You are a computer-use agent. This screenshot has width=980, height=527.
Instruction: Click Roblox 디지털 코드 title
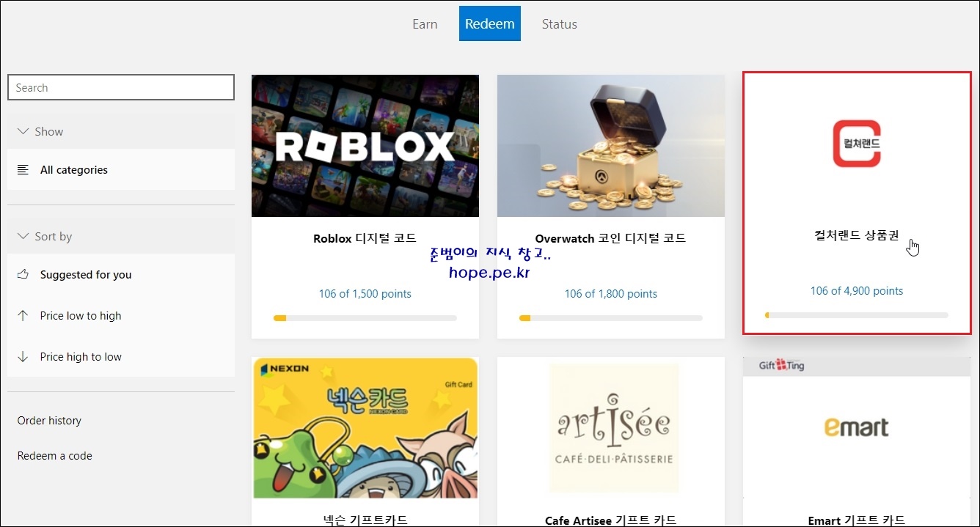point(365,238)
